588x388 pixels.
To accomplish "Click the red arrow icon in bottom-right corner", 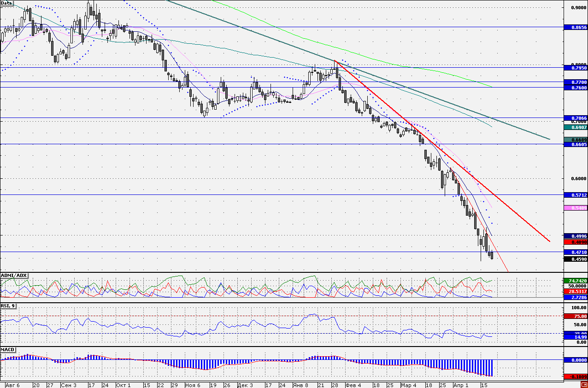I will pyautogui.click(x=584, y=385).
